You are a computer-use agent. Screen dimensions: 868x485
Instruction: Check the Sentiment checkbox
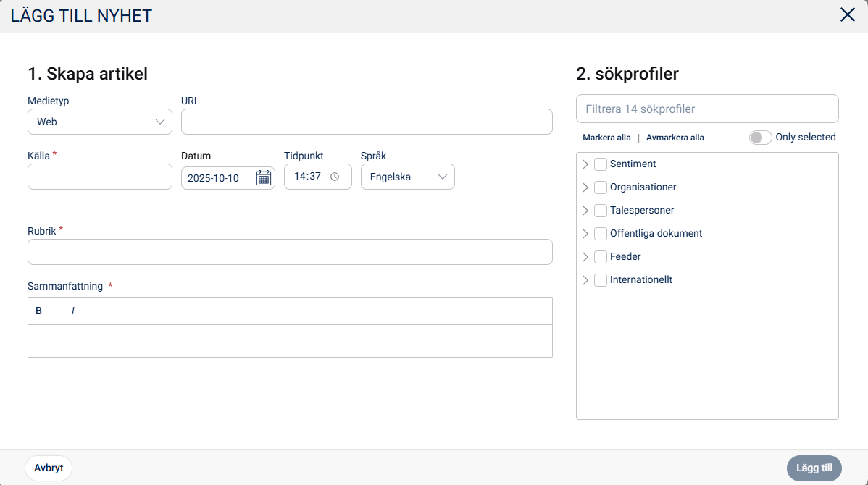point(601,164)
